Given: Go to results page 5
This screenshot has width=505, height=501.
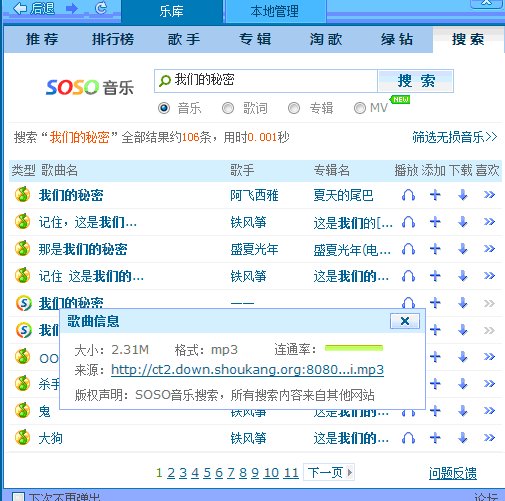Looking at the screenshot, I should click(207, 473).
